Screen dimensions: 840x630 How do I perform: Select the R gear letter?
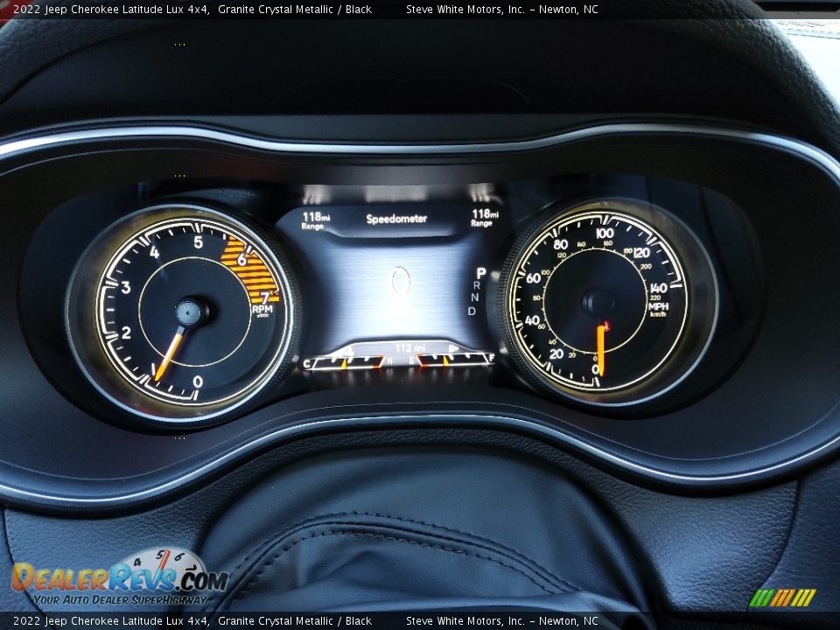coord(476,286)
